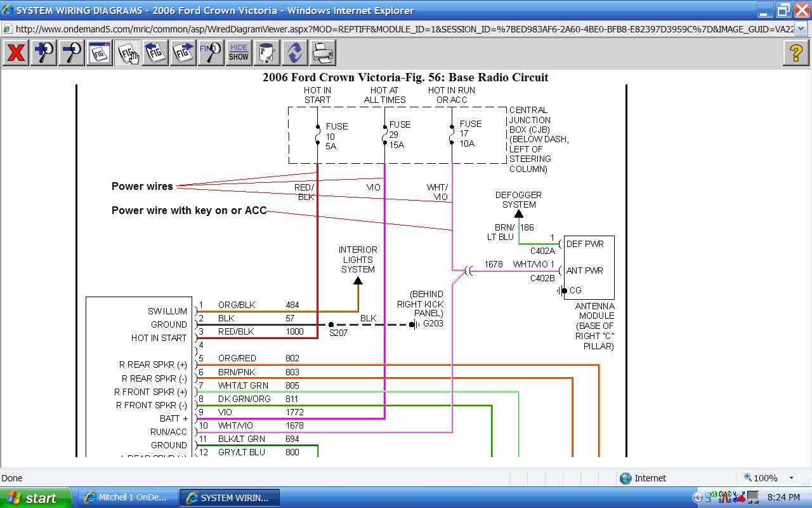Select the SYSTEM WIRING taskbar button
This screenshot has width=812, height=508.
coord(228,498)
